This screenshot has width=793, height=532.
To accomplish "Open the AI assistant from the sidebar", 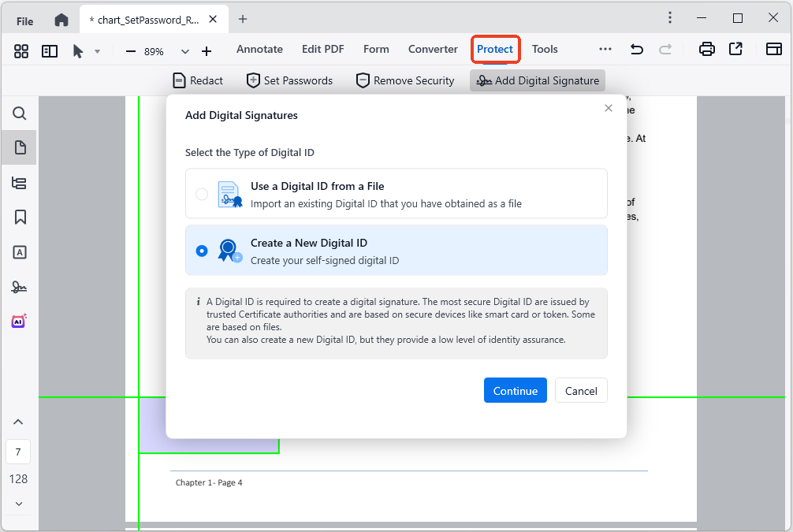I will [19, 321].
